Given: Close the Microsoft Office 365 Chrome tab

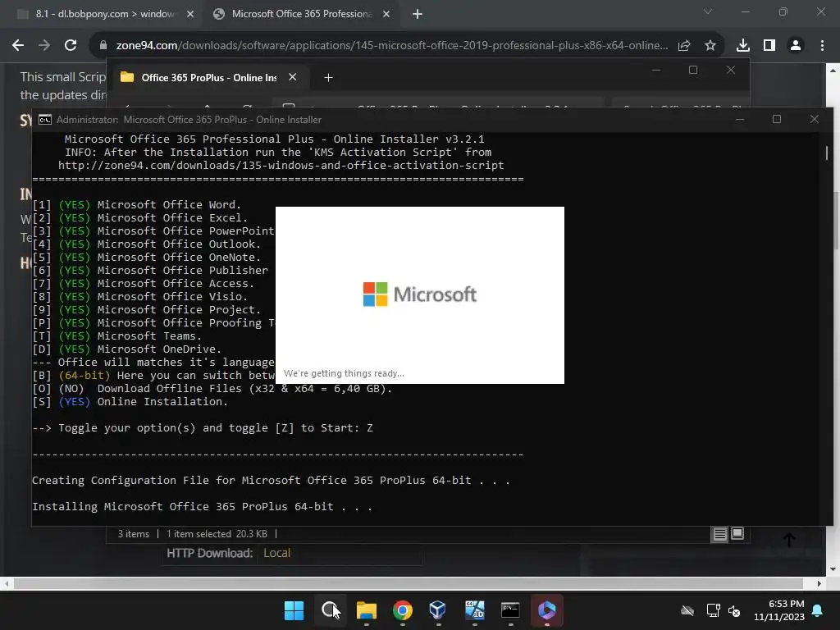Looking at the screenshot, I should pos(386,14).
